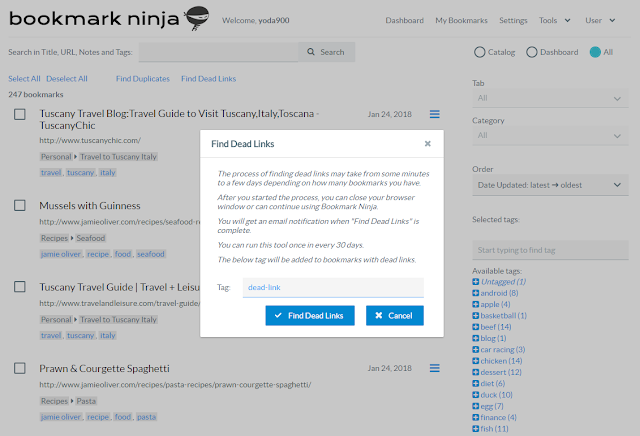640x436 pixels.
Task: Click the pasta tag on Prawn bookmark
Action: click(146, 417)
